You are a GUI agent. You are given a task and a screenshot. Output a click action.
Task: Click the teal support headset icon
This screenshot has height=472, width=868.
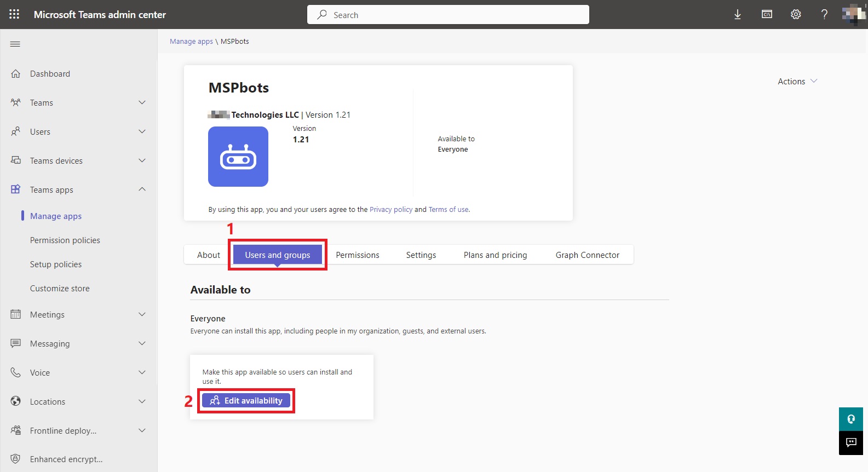click(x=850, y=419)
